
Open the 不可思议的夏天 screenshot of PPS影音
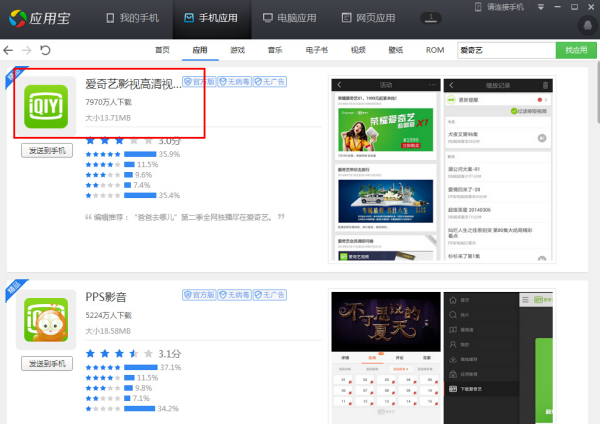click(x=386, y=358)
